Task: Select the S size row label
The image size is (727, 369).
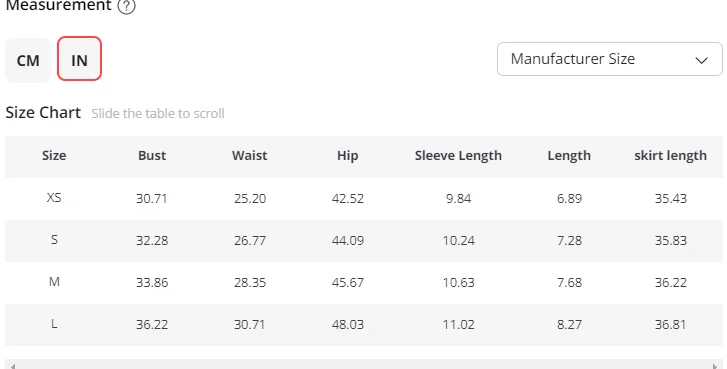Action: point(54,240)
